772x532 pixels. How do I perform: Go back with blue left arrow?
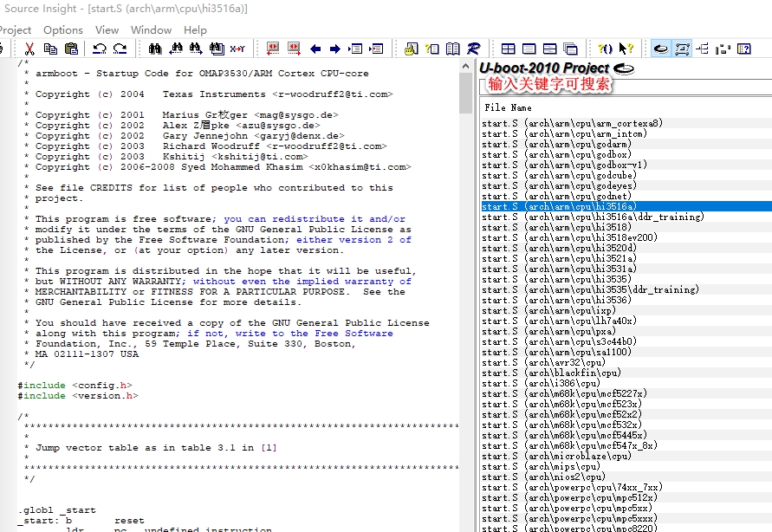(x=315, y=49)
